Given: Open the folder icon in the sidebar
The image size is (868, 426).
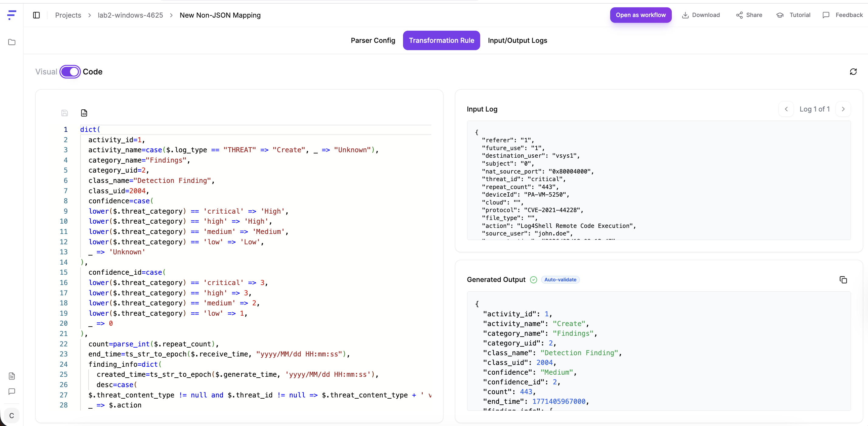Looking at the screenshot, I should pyautogui.click(x=12, y=42).
